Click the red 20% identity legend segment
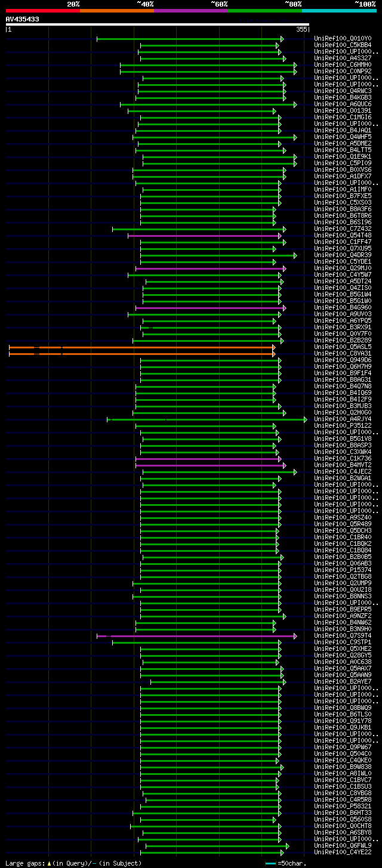 pos(42,11)
